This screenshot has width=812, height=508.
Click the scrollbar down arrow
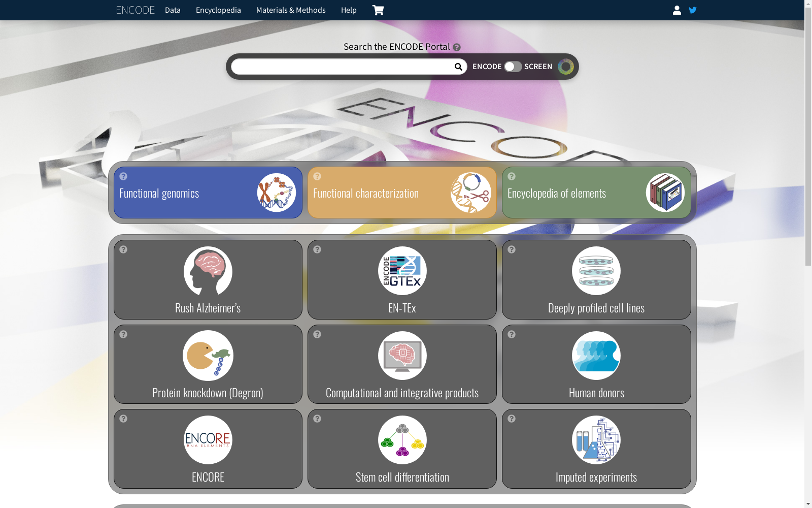[x=808, y=504]
